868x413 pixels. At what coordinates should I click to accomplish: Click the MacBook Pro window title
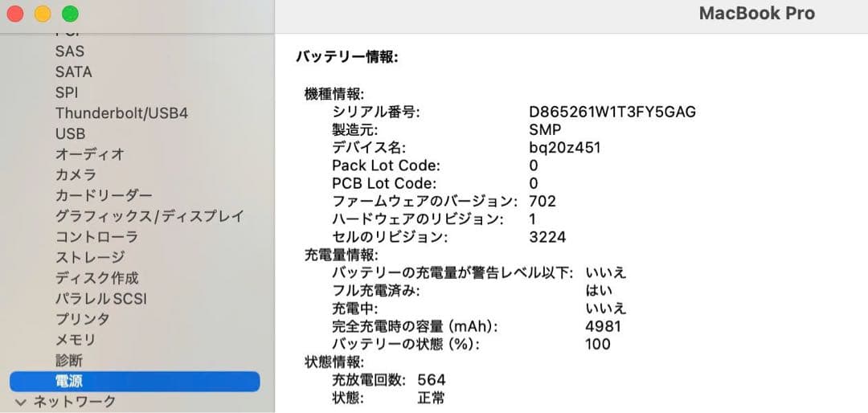coord(757,14)
